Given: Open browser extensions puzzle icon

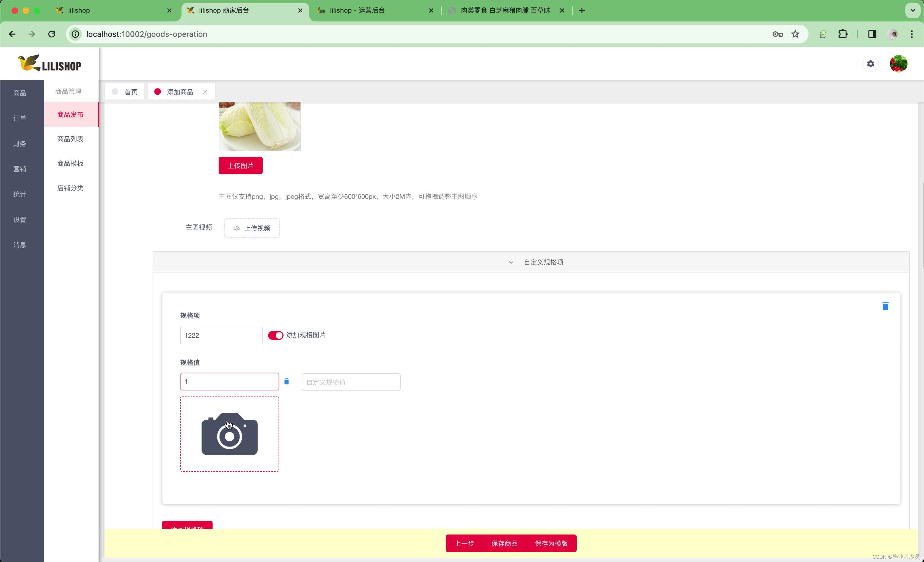Looking at the screenshot, I should pyautogui.click(x=843, y=34).
